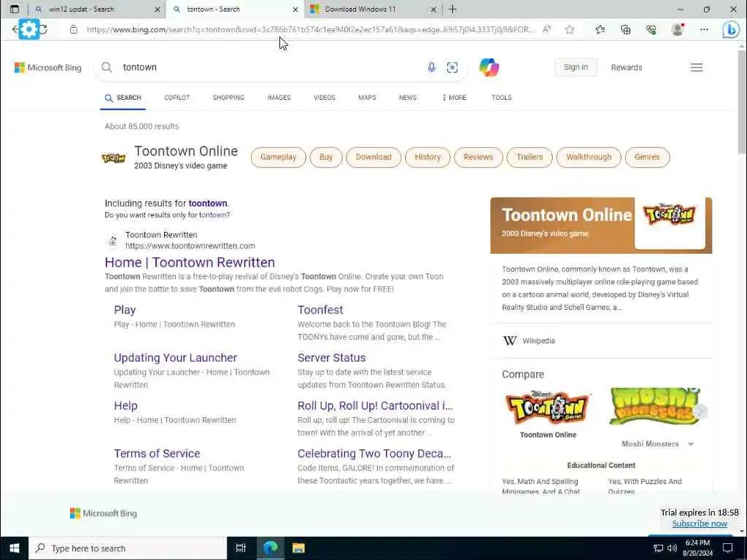This screenshot has width=747, height=560.
Task: Open the Bing sidebar icon
Action: point(731,29)
